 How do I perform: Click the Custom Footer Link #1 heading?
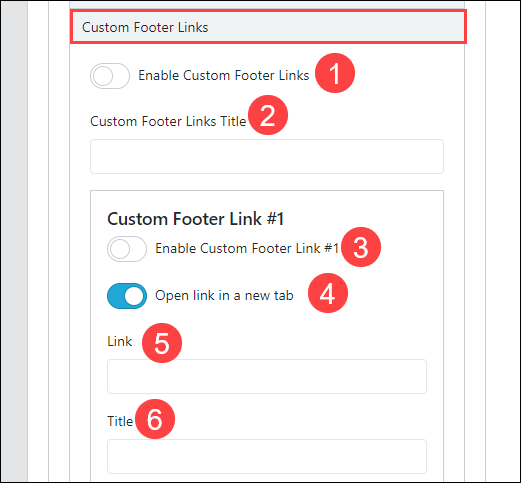coord(195,219)
